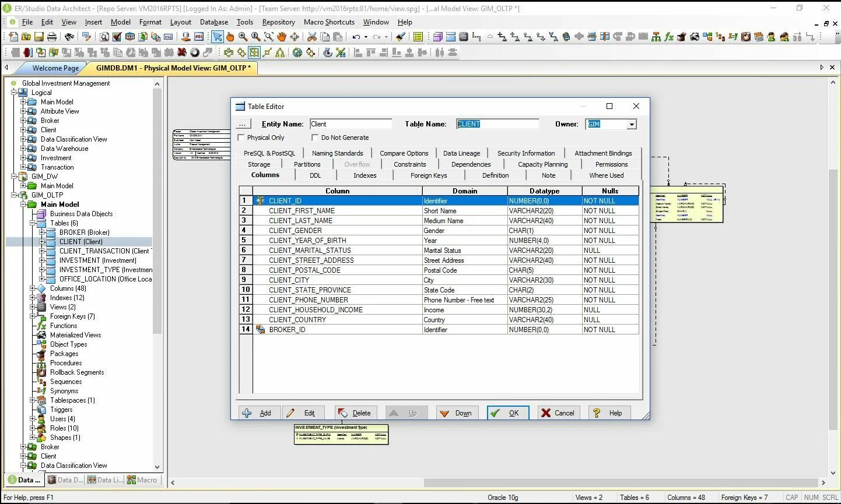Click the primary key icon beside CLIENT_ID
Viewport: 841px width, 504px height.
point(261,200)
